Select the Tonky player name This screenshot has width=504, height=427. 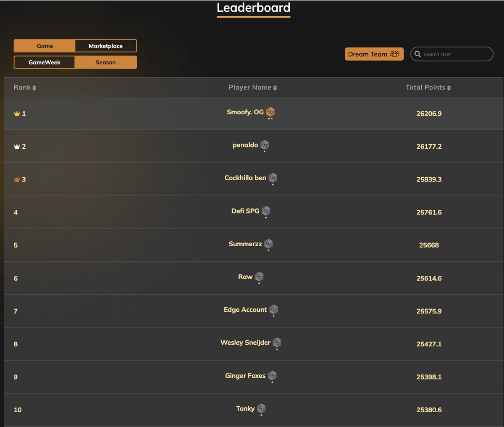pos(245,409)
